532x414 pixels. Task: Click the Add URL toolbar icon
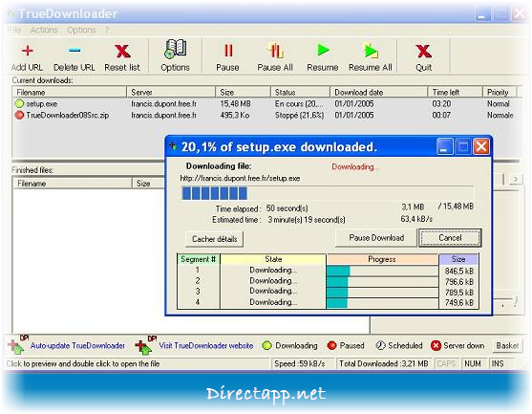pyautogui.click(x=27, y=51)
